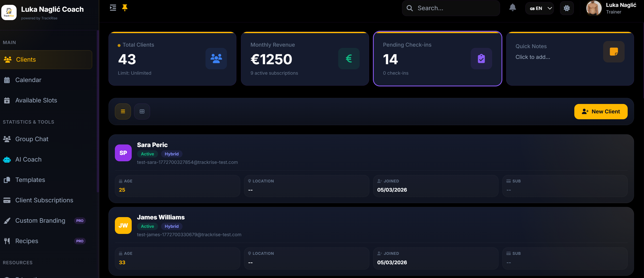Open Quick Notes by clicking Click to add
This screenshot has width=644, height=278.
[533, 57]
